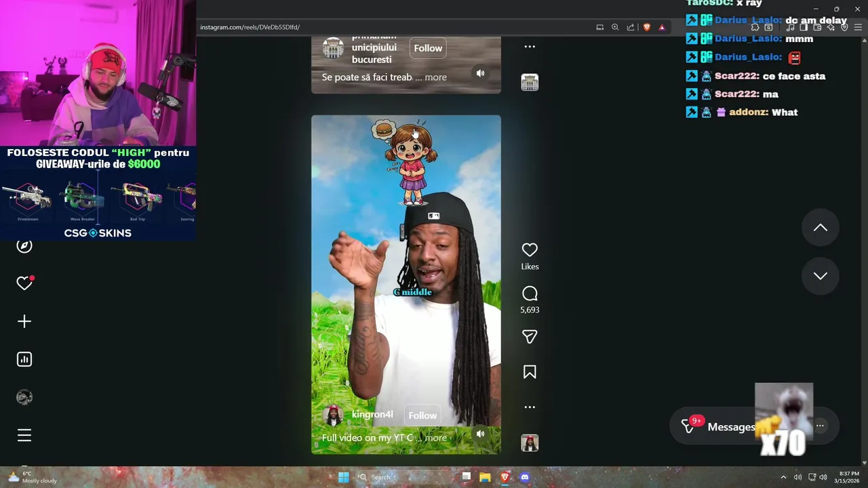868x488 pixels.
Task: Click the install app icon in address bar
Action: [x=600, y=27]
